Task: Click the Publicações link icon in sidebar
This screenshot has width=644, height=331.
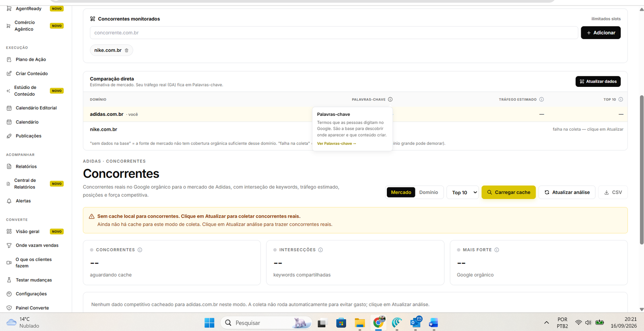Action: pos(9,136)
